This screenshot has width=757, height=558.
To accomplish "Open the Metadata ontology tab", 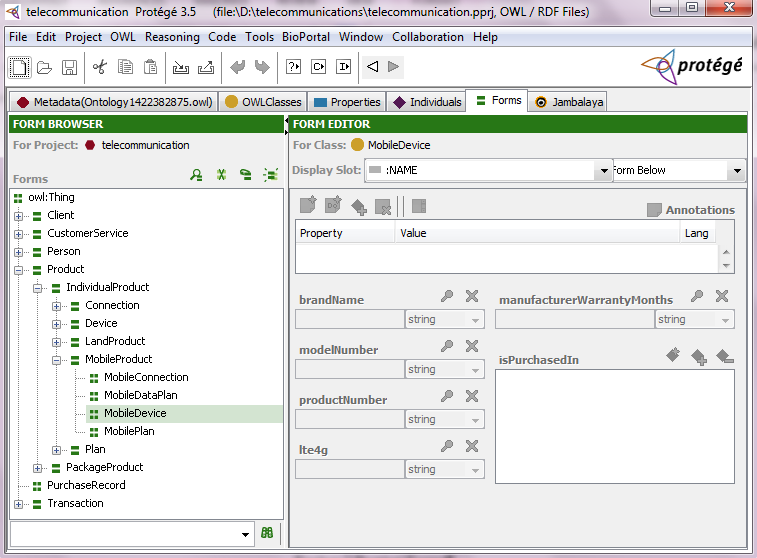I will tap(114, 102).
